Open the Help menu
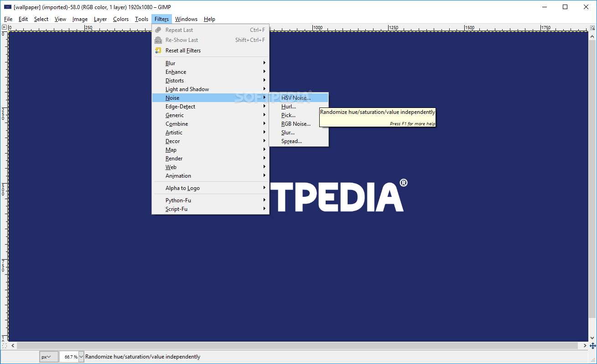The image size is (597, 364). point(209,19)
